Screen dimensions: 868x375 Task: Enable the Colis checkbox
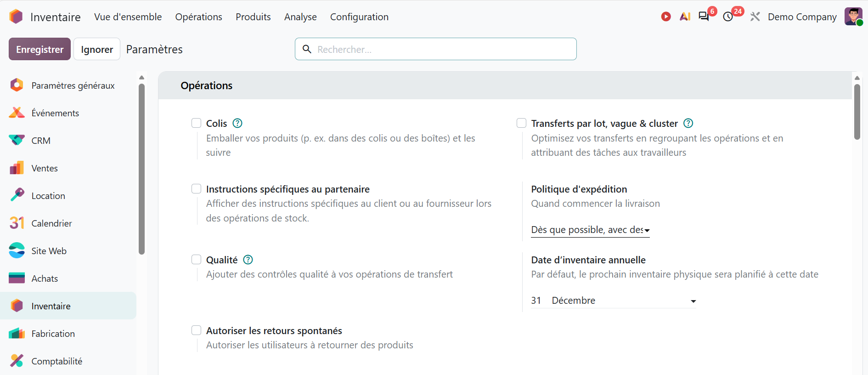tap(197, 123)
